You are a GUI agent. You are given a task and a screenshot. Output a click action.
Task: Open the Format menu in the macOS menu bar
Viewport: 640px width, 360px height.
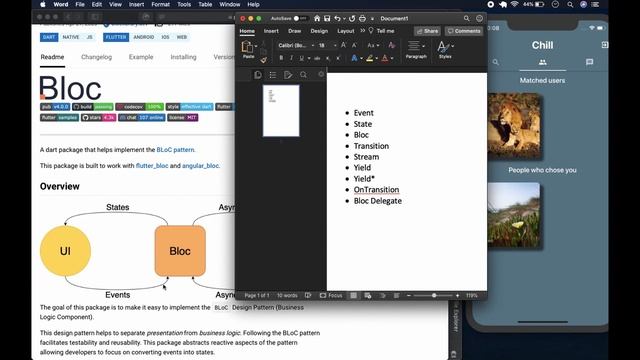[160, 4]
